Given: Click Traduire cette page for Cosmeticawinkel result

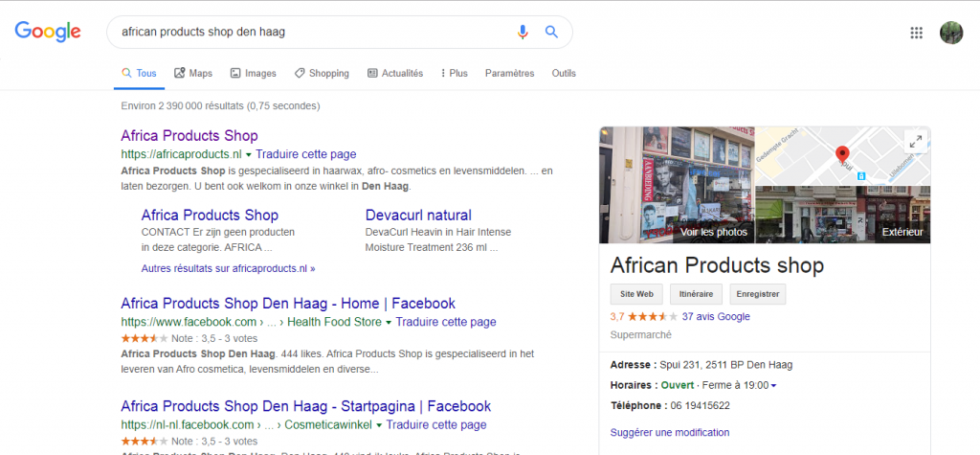Looking at the screenshot, I should point(436,425).
